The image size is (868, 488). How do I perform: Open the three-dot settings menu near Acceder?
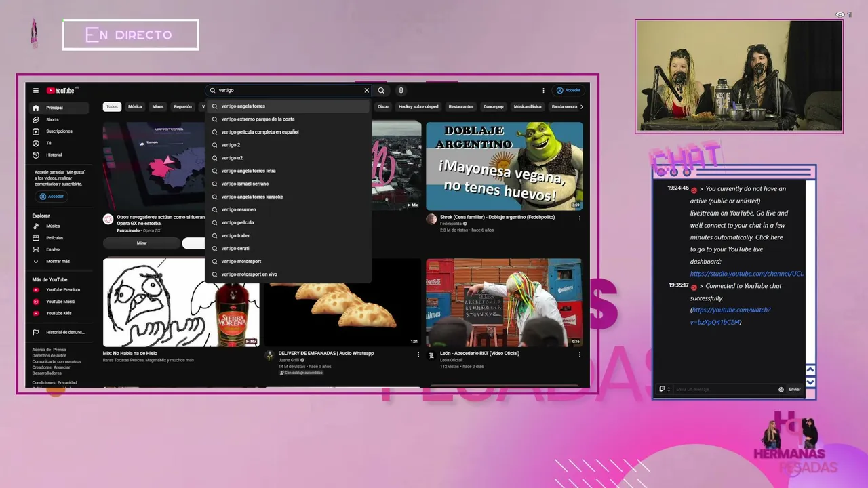pos(543,90)
